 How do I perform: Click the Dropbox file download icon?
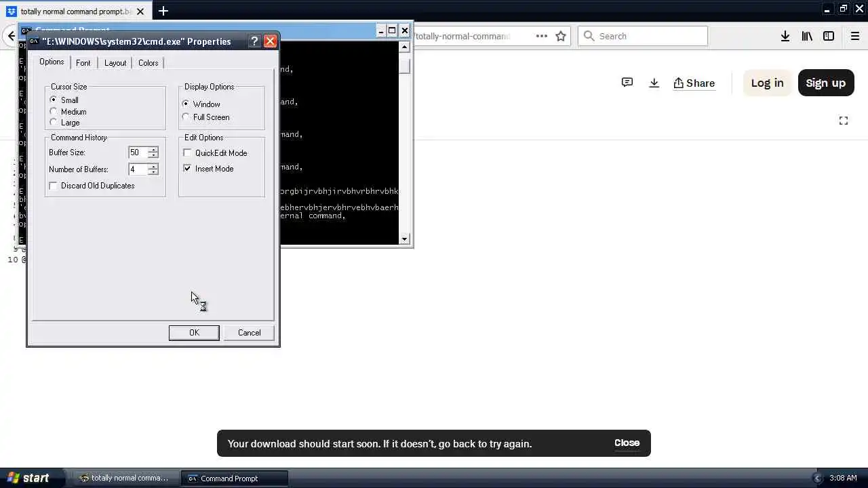(654, 83)
